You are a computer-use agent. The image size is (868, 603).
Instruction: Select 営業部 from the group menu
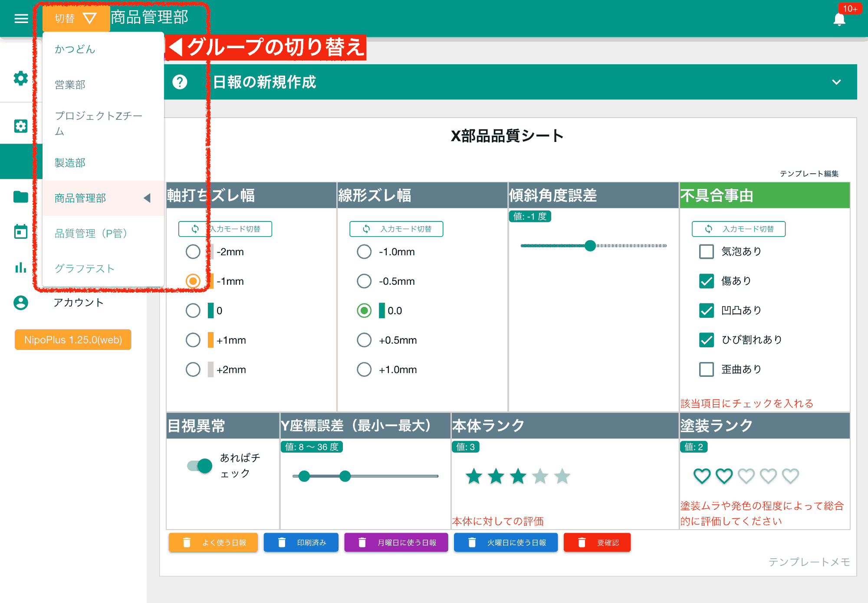[x=69, y=85]
